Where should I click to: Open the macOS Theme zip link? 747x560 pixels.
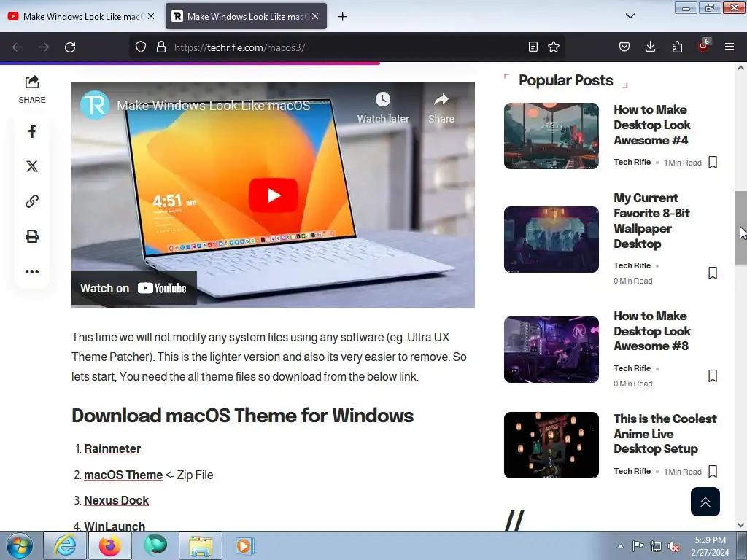click(x=123, y=475)
